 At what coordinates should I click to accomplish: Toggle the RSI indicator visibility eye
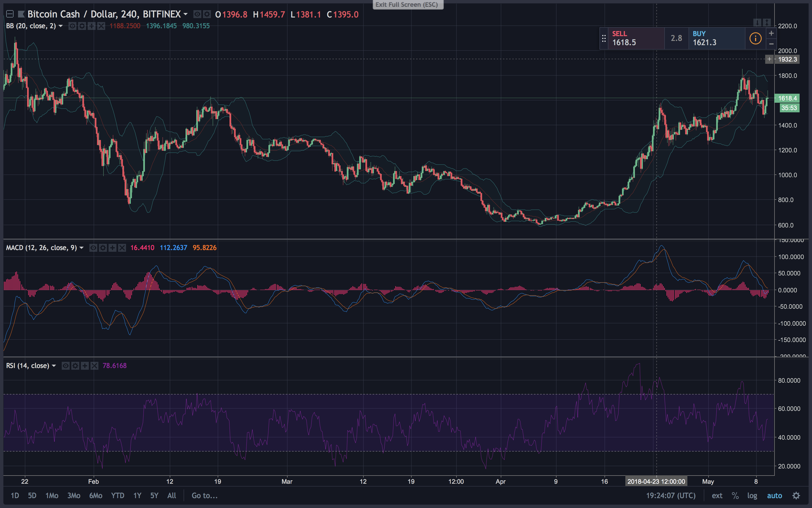[66, 365]
